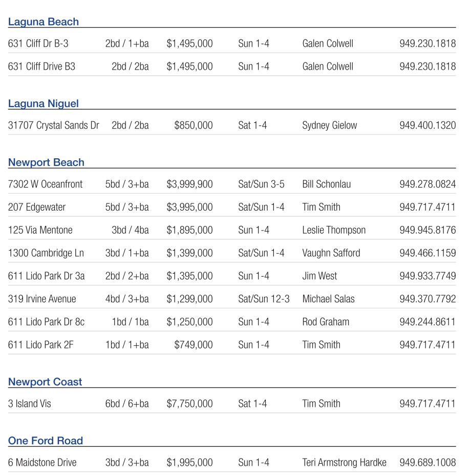The image size is (471, 476).
Task: Select the Newport Beach section heading
Action: tap(46, 162)
